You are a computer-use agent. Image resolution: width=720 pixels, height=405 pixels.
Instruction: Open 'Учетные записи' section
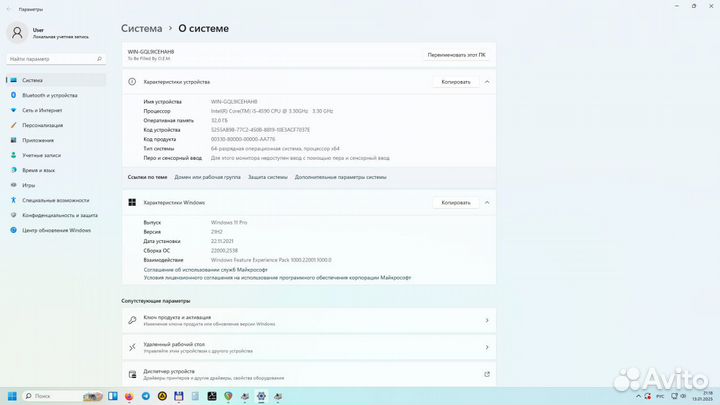[x=56, y=155]
